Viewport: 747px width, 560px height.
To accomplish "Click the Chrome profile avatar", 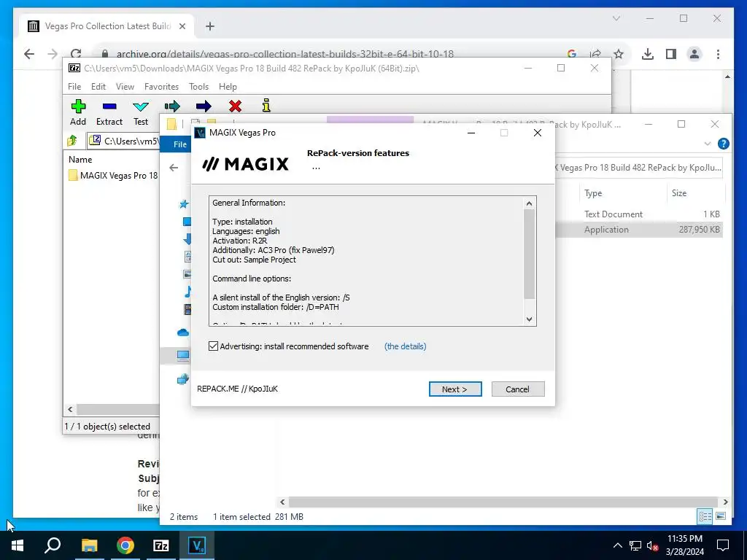I will (x=694, y=54).
